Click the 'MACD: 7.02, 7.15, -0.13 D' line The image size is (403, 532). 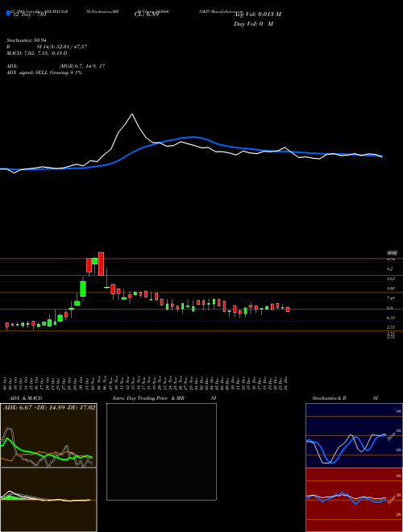[x=36, y=53]
